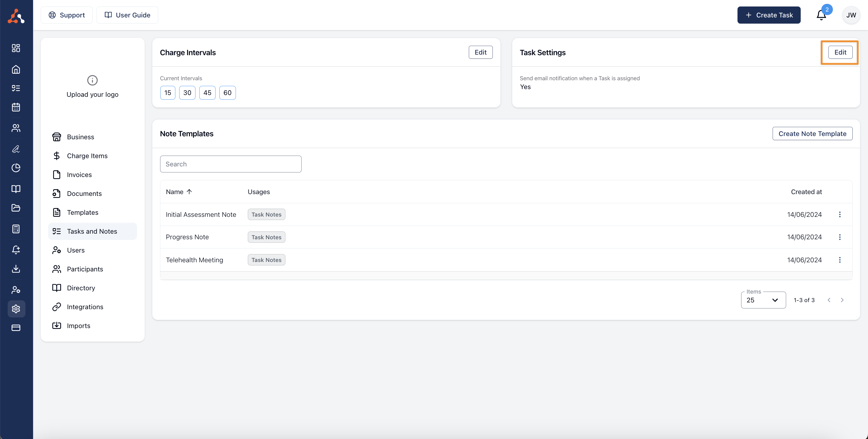Open the JW user avatar
This screenshot has width=868, height=439.
[x=851, y=15]
